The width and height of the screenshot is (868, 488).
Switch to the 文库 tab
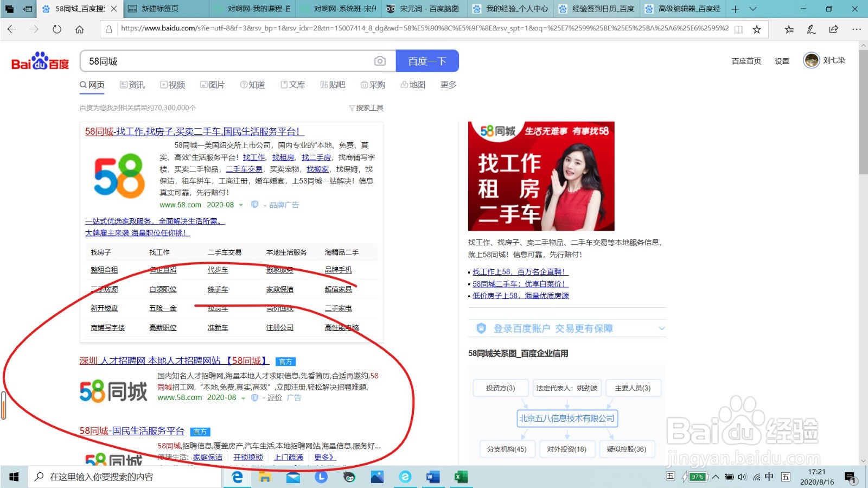pos(292,85)
